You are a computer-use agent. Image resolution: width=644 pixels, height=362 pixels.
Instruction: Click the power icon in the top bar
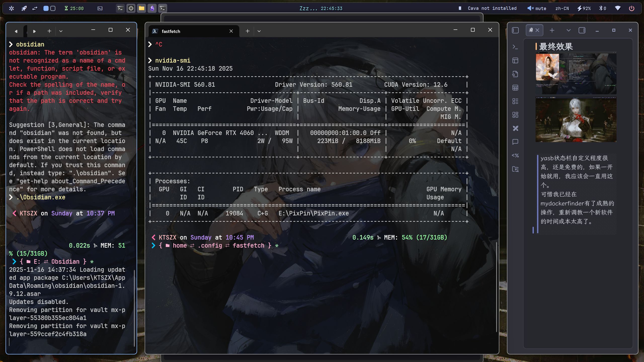631,8
